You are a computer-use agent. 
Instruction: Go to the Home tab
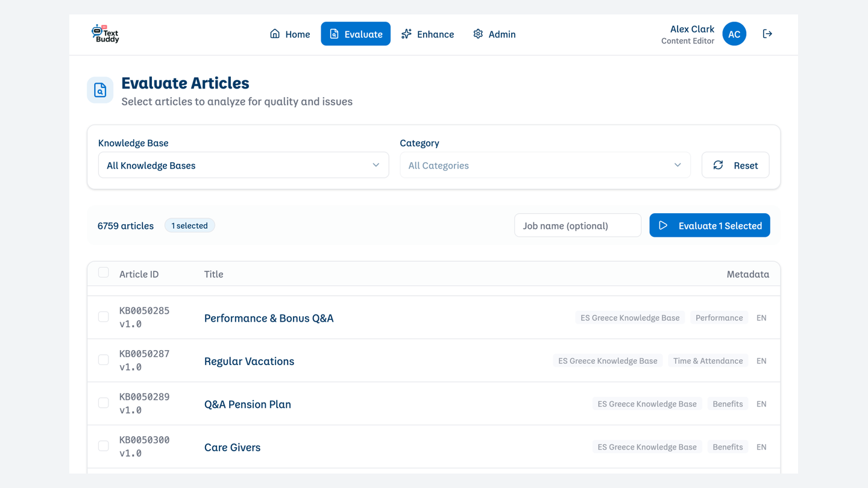pos(290,34)
